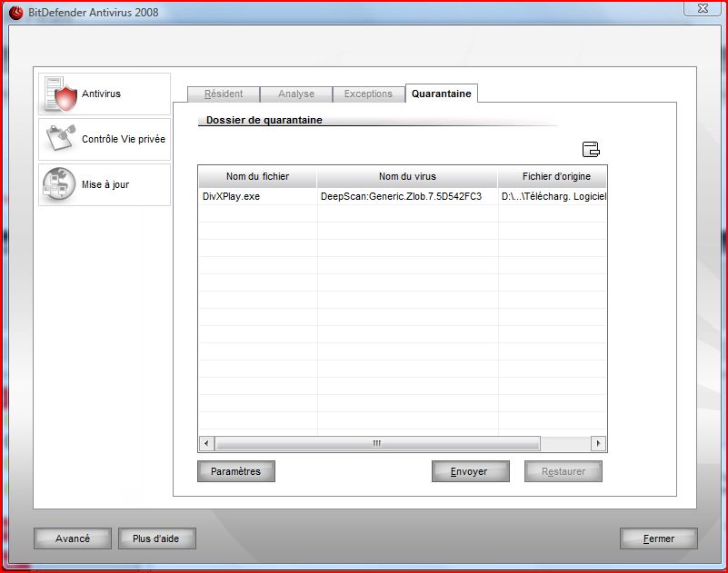
Task: Switch to the Résident tab
Action: (x=224, y=94)
